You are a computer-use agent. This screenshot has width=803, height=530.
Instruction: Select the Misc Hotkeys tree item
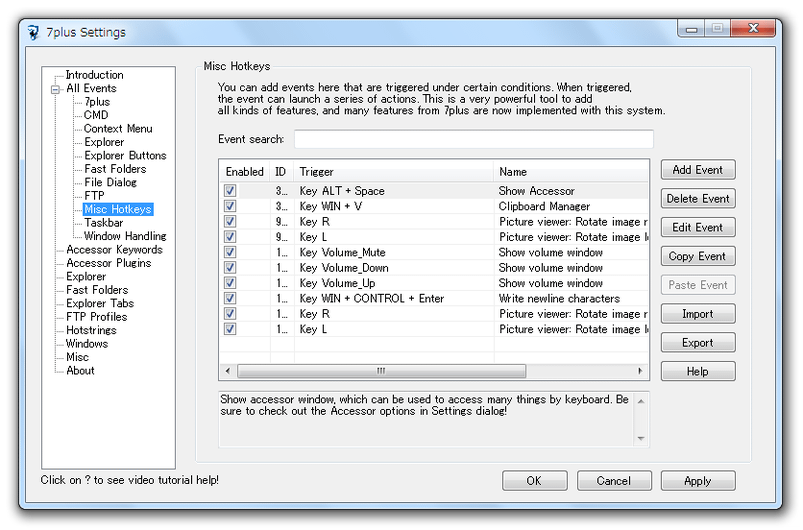(118, 209)
